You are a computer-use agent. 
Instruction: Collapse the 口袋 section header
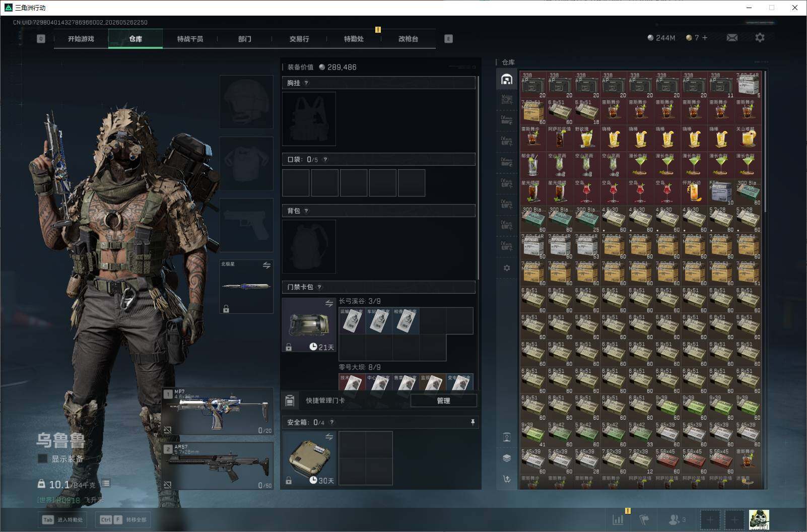tap(378, 160)
